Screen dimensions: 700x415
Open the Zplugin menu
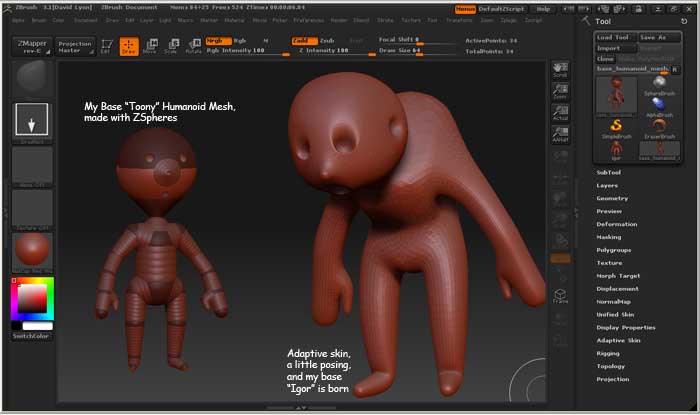click(508, 21)
